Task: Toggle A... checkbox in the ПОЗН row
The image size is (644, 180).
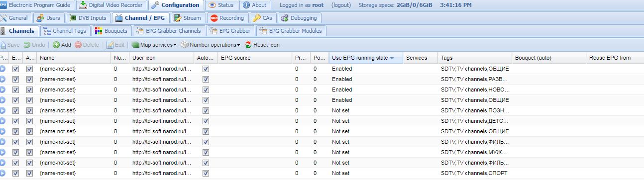Action: [x=30, y=110]
